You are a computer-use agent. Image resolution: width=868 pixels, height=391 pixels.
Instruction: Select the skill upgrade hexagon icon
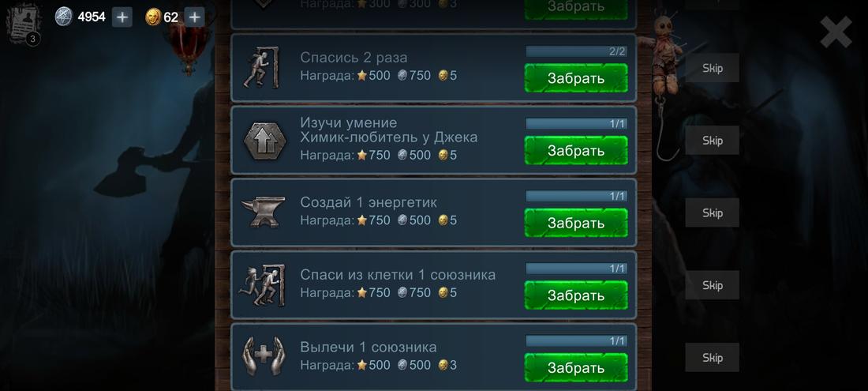264,141
